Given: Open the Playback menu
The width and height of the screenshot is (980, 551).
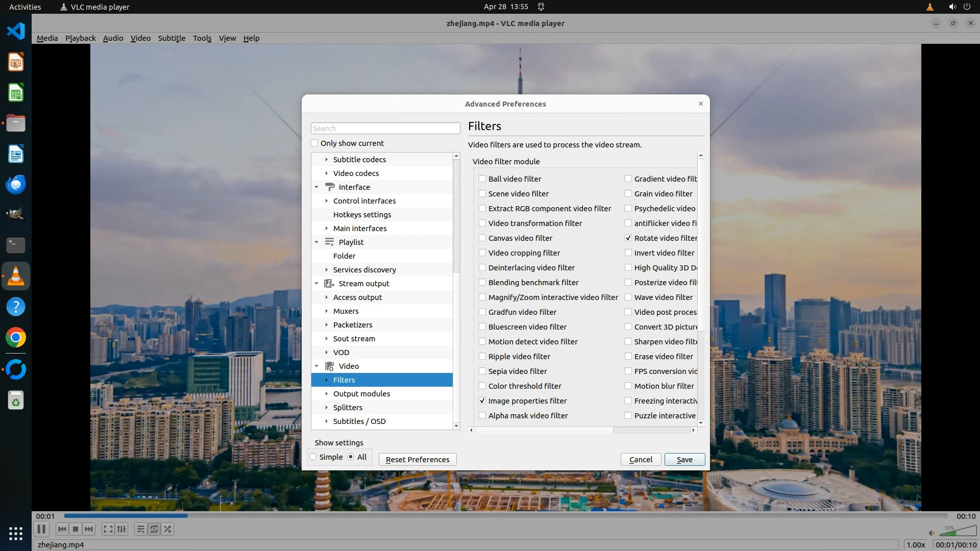Looking at the screenshot, I should click(x=80, y=38).
